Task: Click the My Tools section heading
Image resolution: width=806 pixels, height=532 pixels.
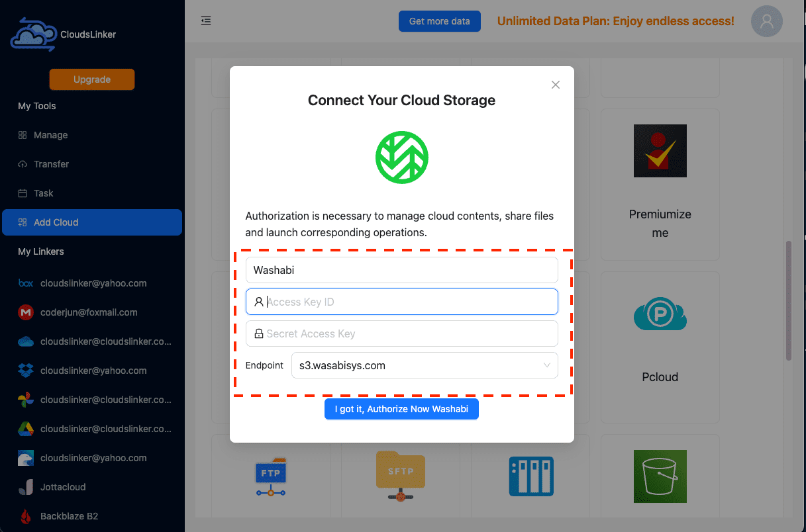Action: click(x=37, y=106)
